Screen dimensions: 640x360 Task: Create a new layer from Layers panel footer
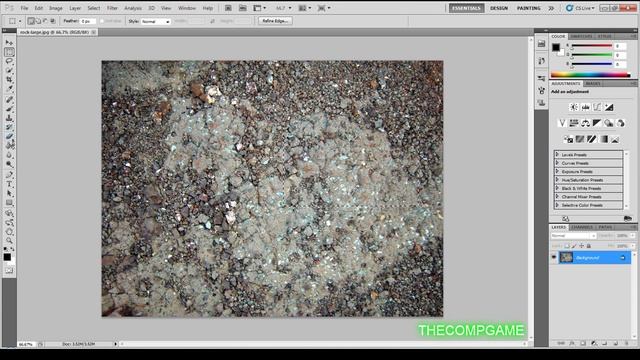(616, 344)
